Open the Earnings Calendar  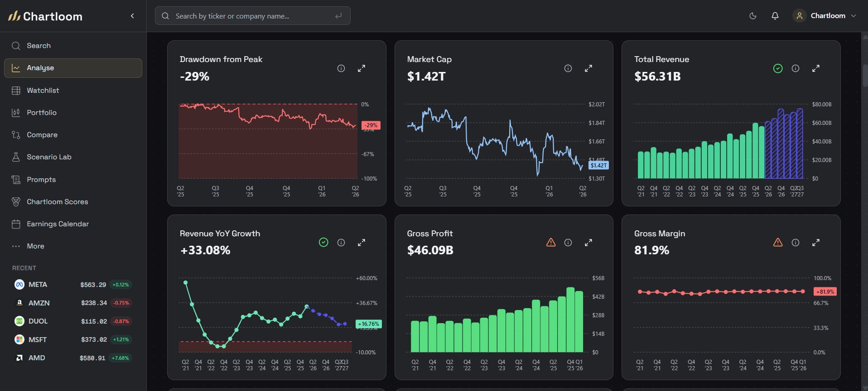coord(73,224)
